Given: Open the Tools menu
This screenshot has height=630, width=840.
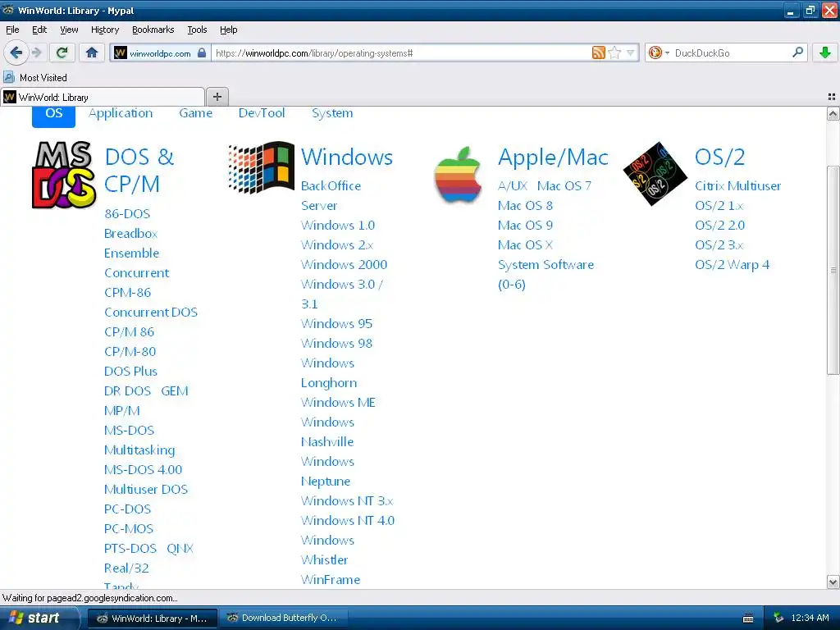Looking at the screenshot, I should [x=197, y=30].
